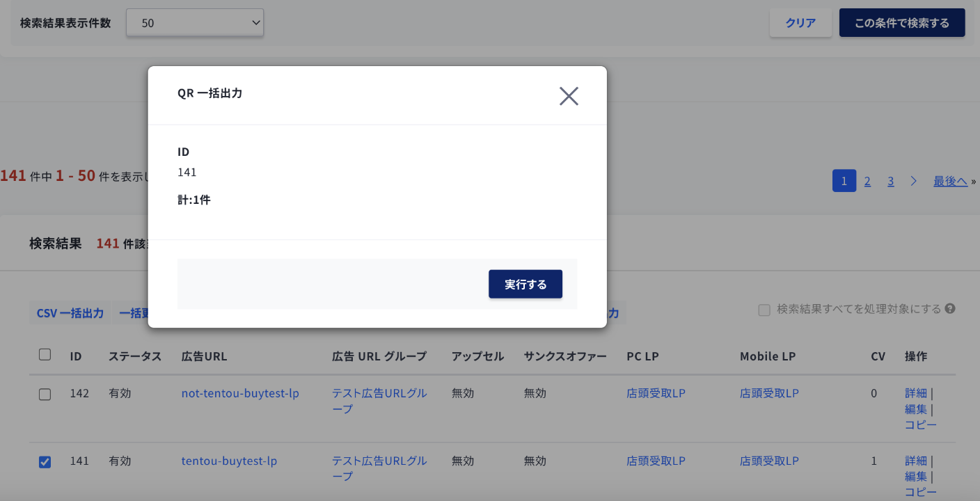Go to page 2 of results
Screen dimensions: 980x501
[x=867, y=181]
